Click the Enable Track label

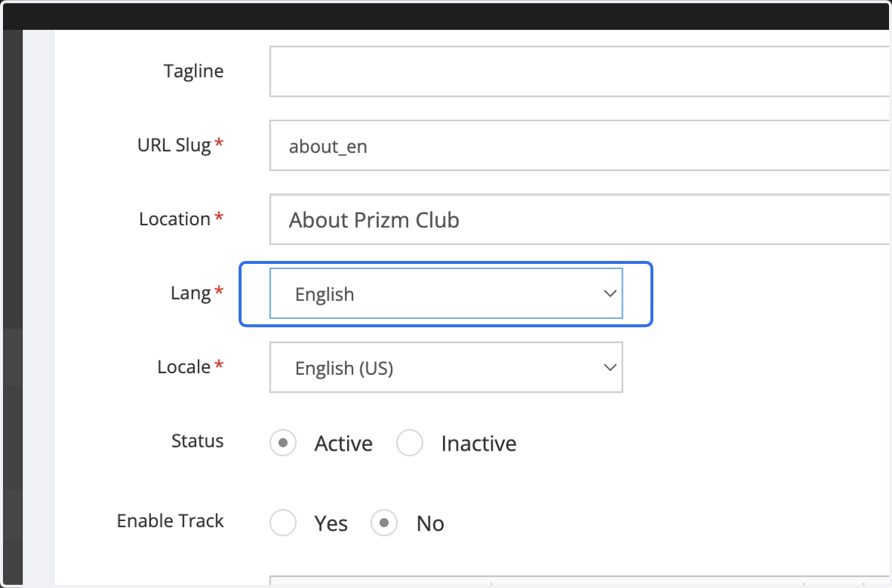(x=170, y=521)
